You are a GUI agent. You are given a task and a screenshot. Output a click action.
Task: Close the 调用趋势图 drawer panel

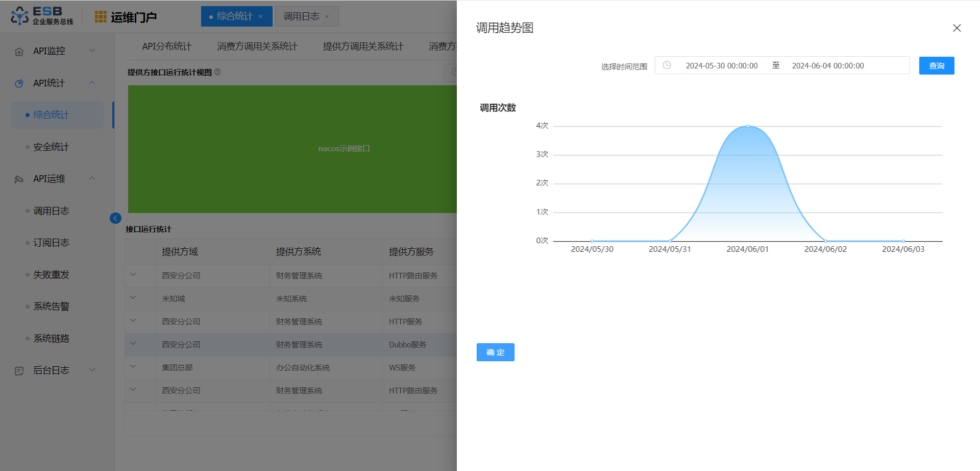pos(957,28)
